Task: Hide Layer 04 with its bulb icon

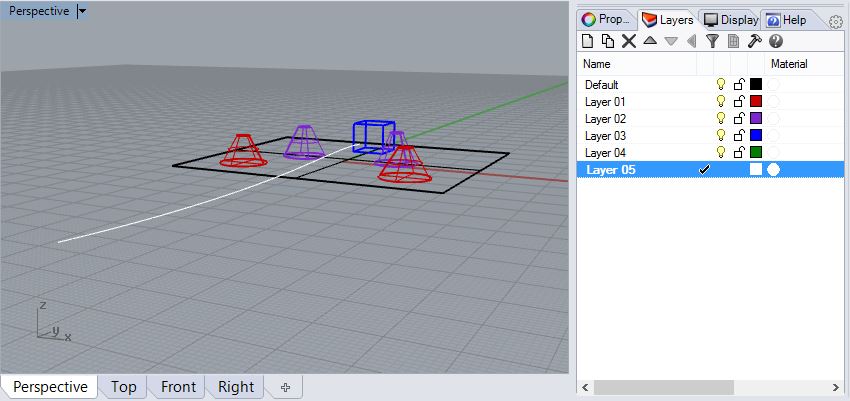Action: pyautogui.click(x=721, y=152)
